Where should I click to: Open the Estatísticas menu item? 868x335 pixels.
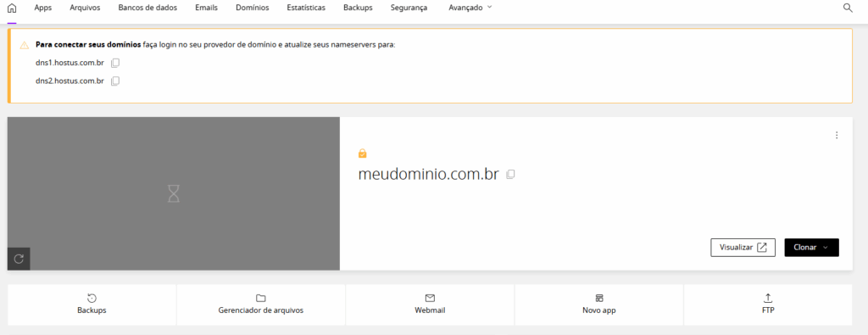coord(306,8)
